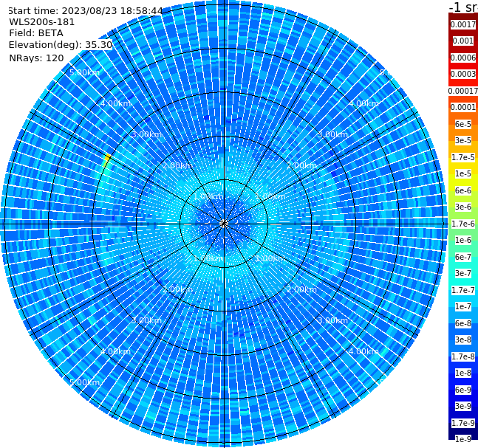
Task: Click the 6e-6 colorbar value
Action: (463, 190)
